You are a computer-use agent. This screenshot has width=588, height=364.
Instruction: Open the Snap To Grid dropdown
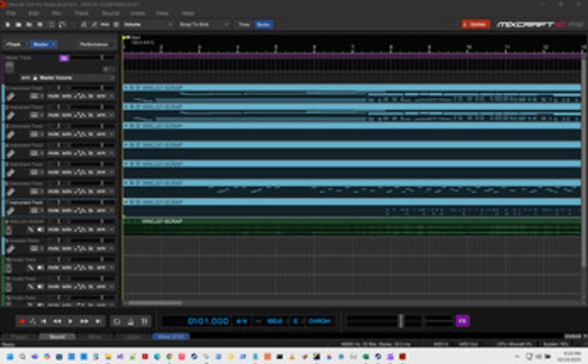[x=203, y=25]
